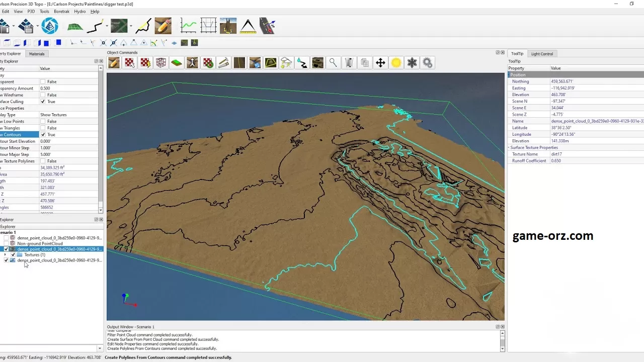Close the Output Window panel

[x=502, y=327]
